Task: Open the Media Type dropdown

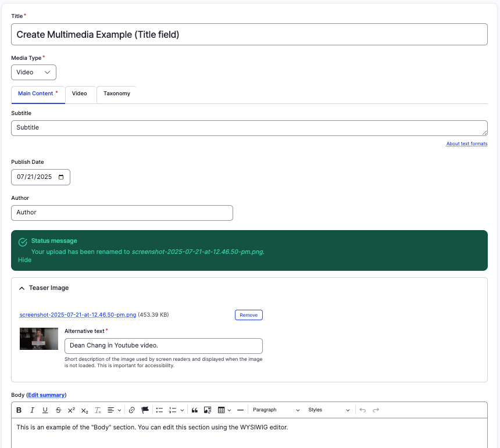Action: (x=34, y=72)
